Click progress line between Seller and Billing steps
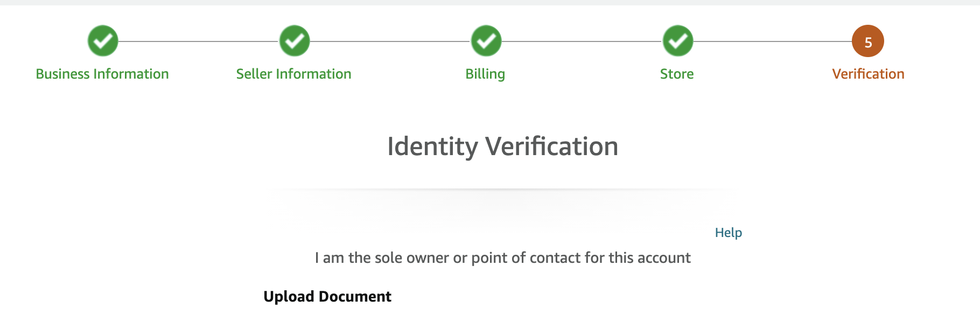Image resolution: width=980 pixels, height=321 pixels. (x=390, y=41)
